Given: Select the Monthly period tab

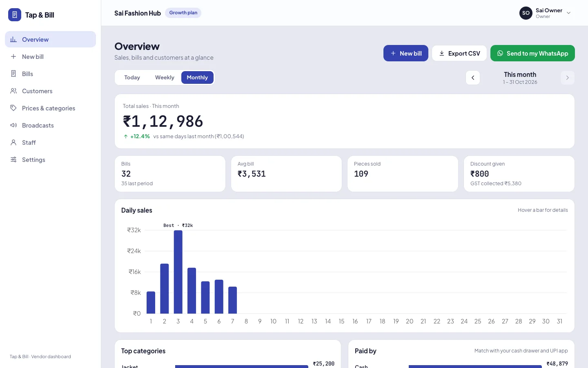Looking at the screenshot, I should 197,77.
